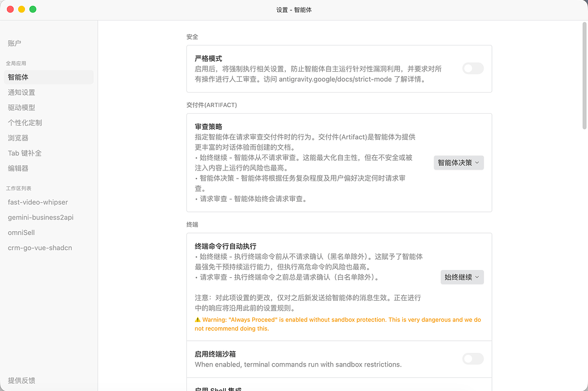This screenshot has height=391, width=588.
Task: Open the Tab 键补全 settings
Action: pyautogui.click(x=25, y=153)
